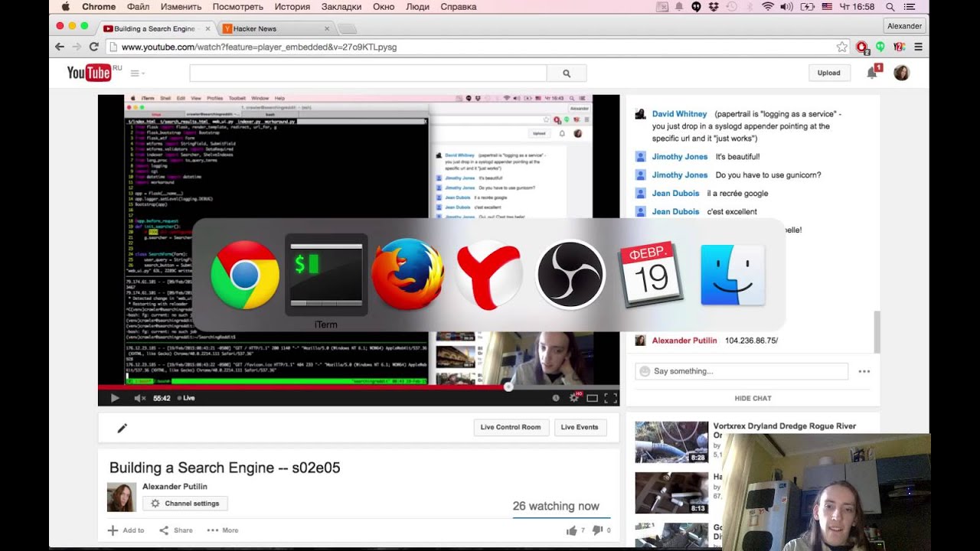
Task: Open the Закладки menu
Action: pyautogui.click(x=341, y=7)
